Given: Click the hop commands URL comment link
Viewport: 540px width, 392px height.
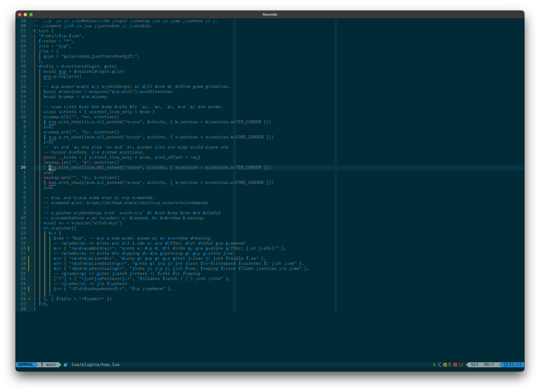Looking at the screenshot, I should point(147,203).
